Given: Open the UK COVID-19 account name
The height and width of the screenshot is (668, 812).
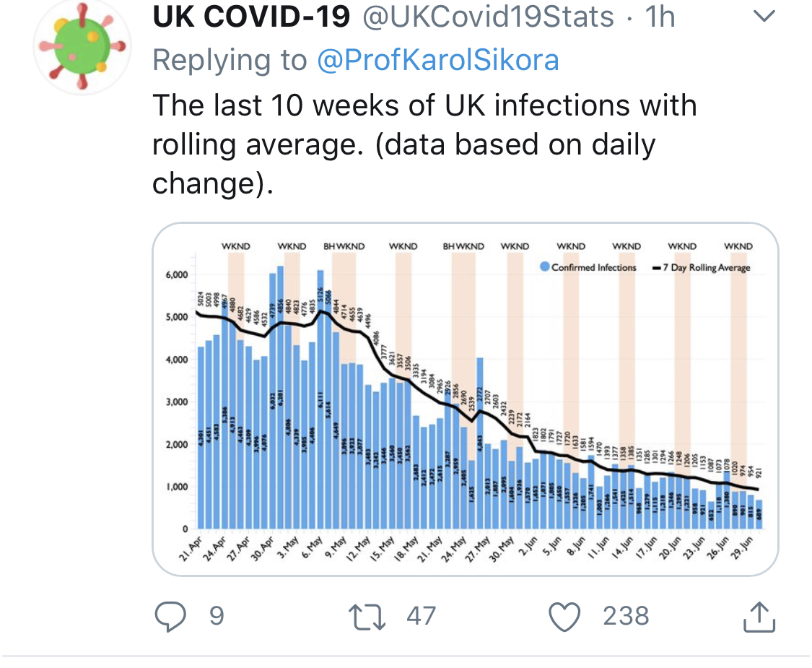Looking at the screenshot, I should pyautogui.click(x=250, y=19).
